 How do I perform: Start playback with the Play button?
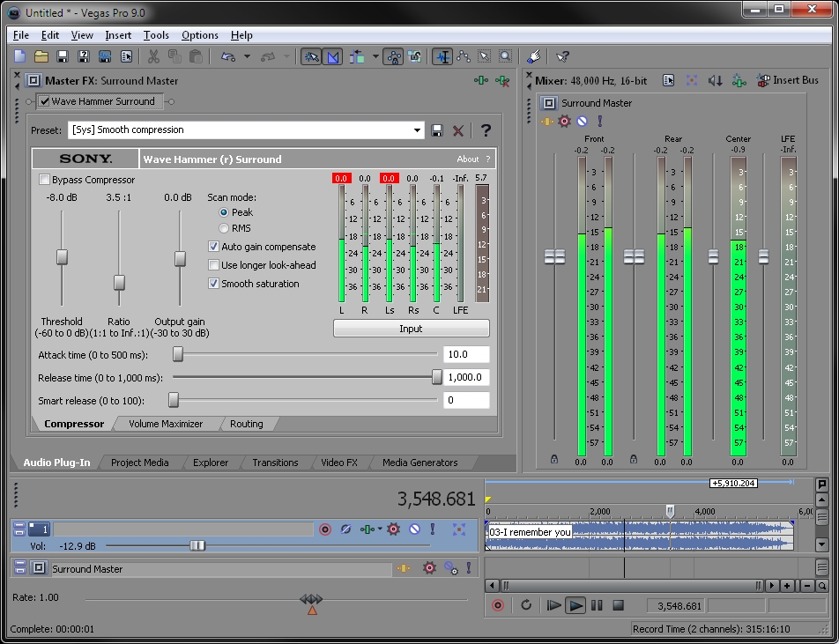pos(575,605)
